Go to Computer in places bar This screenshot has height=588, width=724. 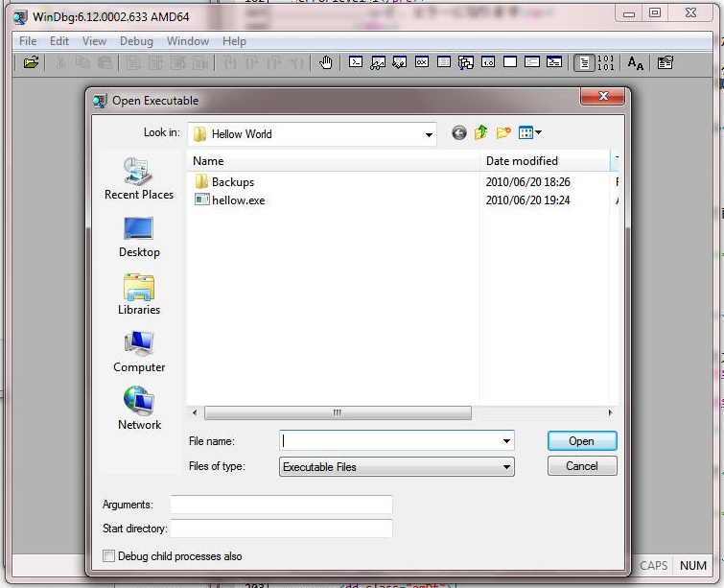tap(139, 352)
